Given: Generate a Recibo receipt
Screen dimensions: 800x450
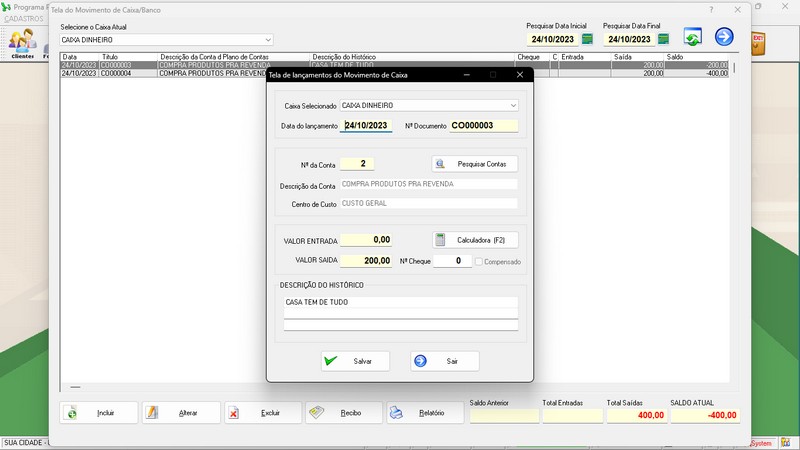Looking at the screenshot, I should tap(344, 413).
